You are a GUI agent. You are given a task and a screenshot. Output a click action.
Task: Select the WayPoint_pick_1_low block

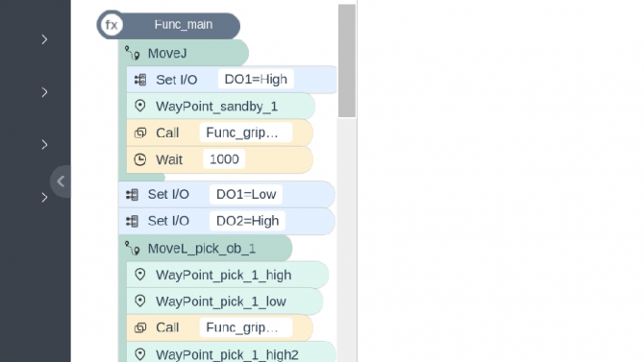click(x=225, y=302)
